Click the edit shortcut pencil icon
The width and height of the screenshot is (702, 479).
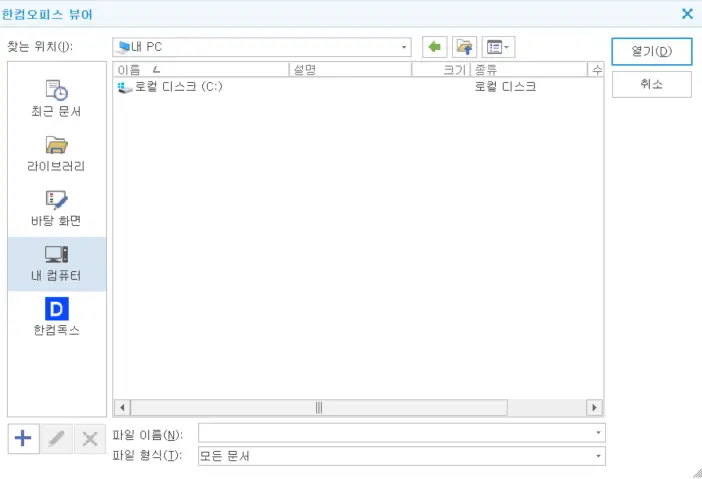[56, 439]
